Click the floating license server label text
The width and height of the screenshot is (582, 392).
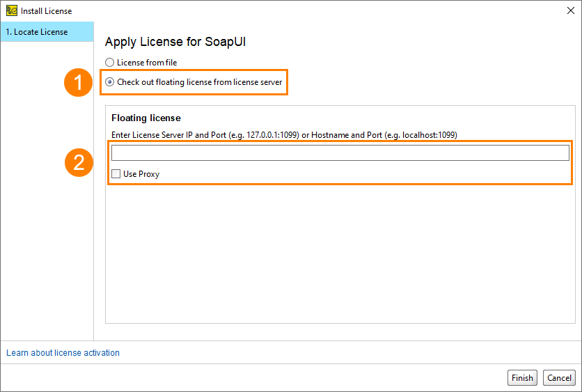200,82
